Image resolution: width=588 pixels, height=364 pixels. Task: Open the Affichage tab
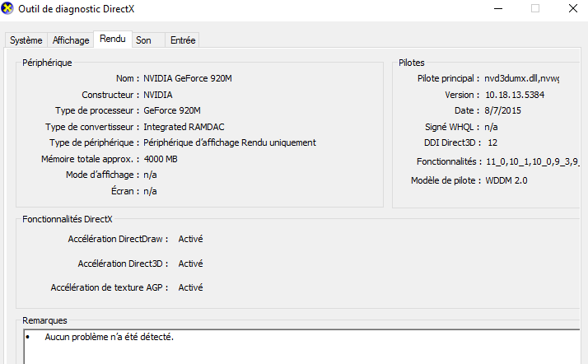pos(71,40)
